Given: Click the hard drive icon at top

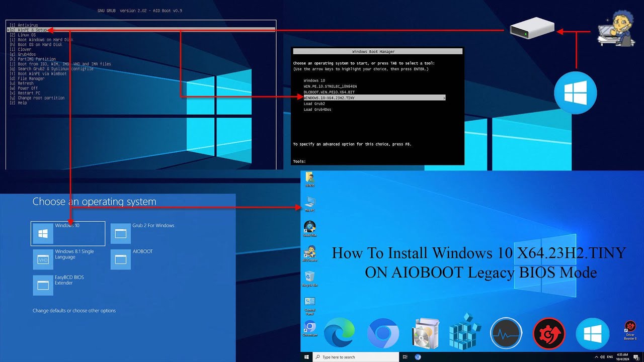Looking at the screenshot, I should point(532,29).
